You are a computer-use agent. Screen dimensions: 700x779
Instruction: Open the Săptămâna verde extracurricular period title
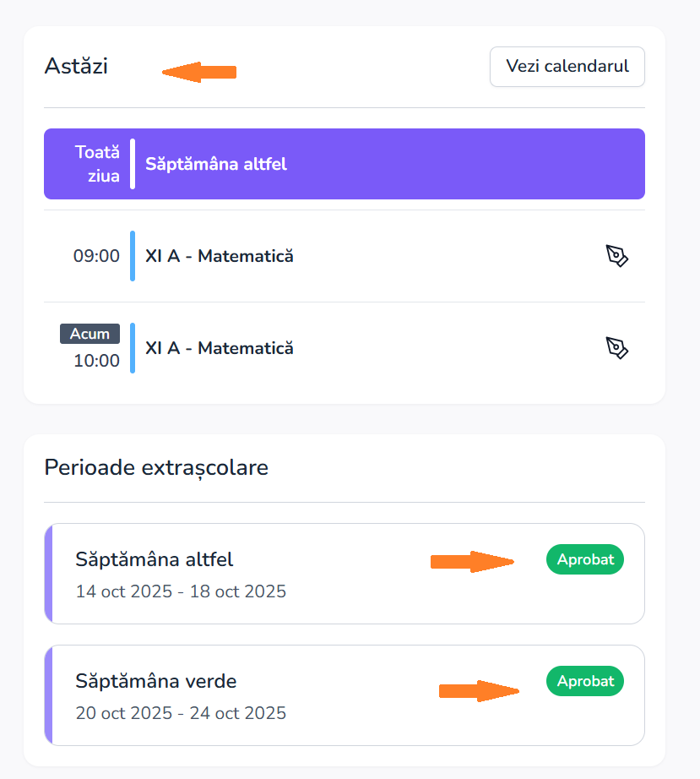click(156, 681)
